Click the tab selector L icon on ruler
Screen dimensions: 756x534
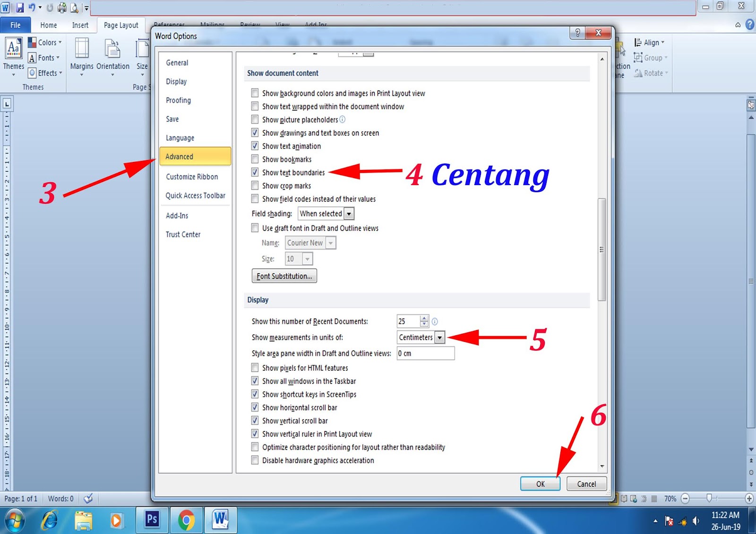[7, 103]
